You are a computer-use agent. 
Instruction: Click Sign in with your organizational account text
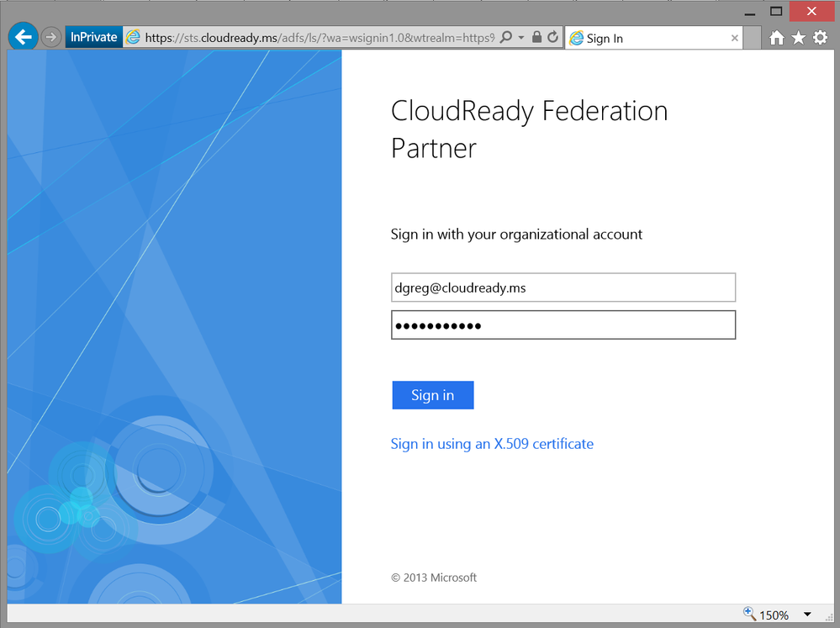(516, 235)
